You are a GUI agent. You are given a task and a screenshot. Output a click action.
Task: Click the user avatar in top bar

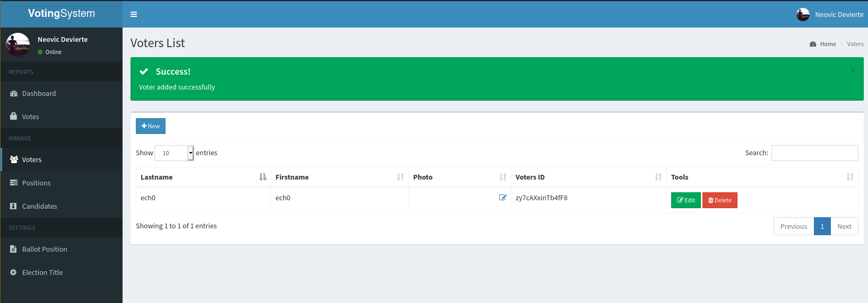803,14
